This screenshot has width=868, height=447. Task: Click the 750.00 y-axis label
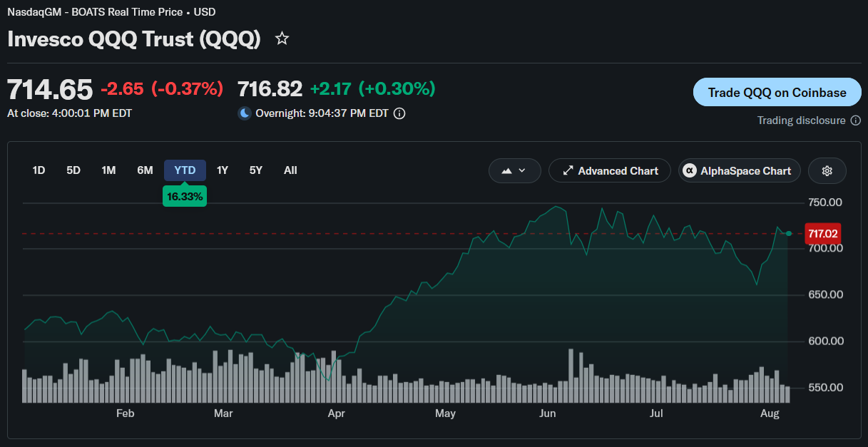[825, 202]
